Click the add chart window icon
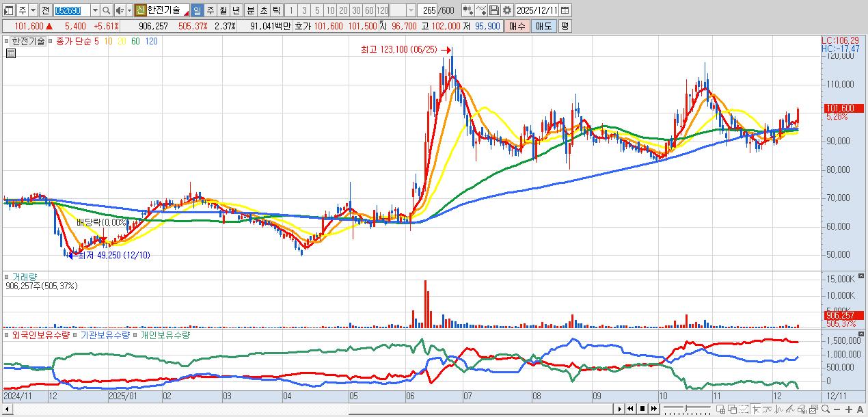 click(720, 409)
